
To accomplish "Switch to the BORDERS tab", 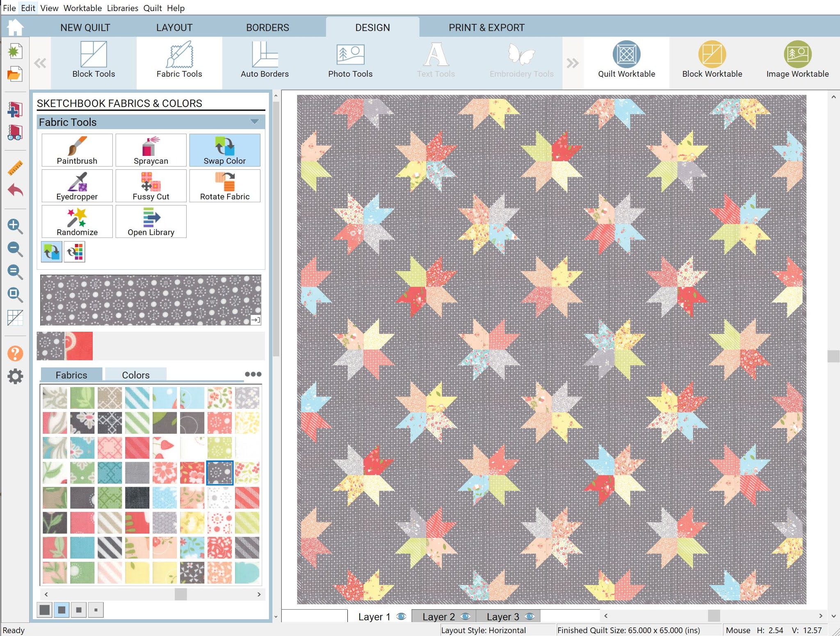I will [267, 27].
